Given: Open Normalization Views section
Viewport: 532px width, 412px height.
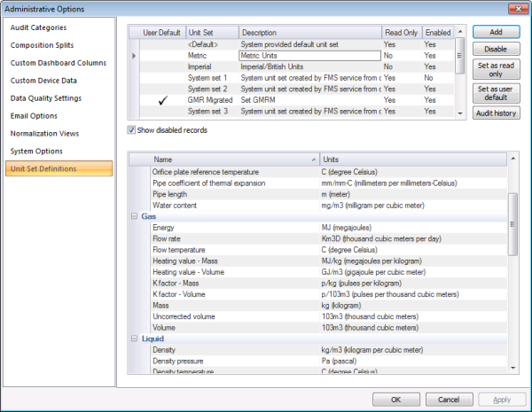Looking at the screenshot, I should tap(44, 133).
